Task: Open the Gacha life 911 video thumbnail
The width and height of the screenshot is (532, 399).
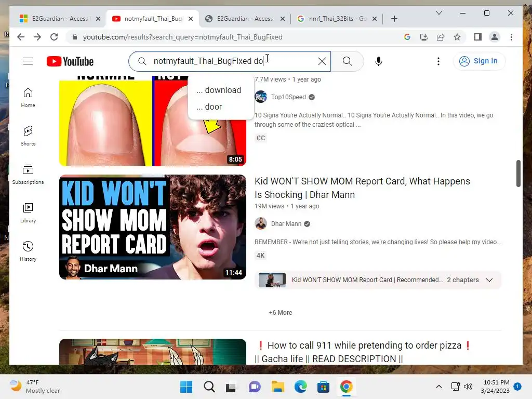Action: [x=153, y=352]
